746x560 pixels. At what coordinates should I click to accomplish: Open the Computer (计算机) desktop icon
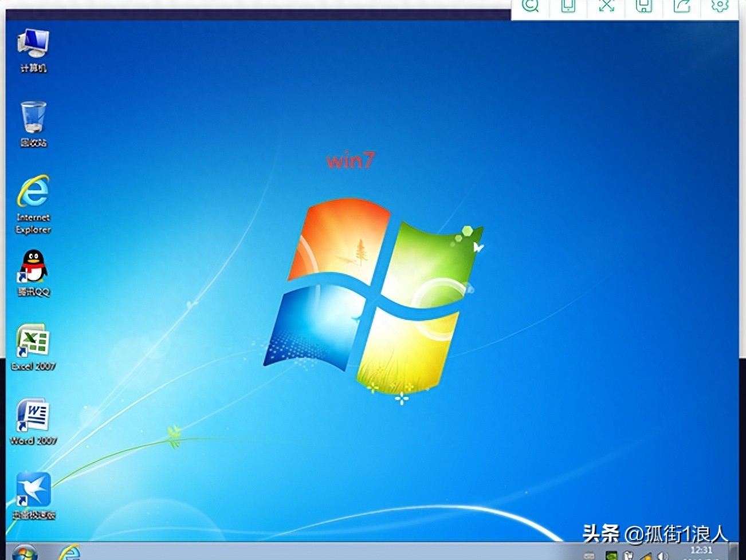pyautogui.click(x=33, y=46)
